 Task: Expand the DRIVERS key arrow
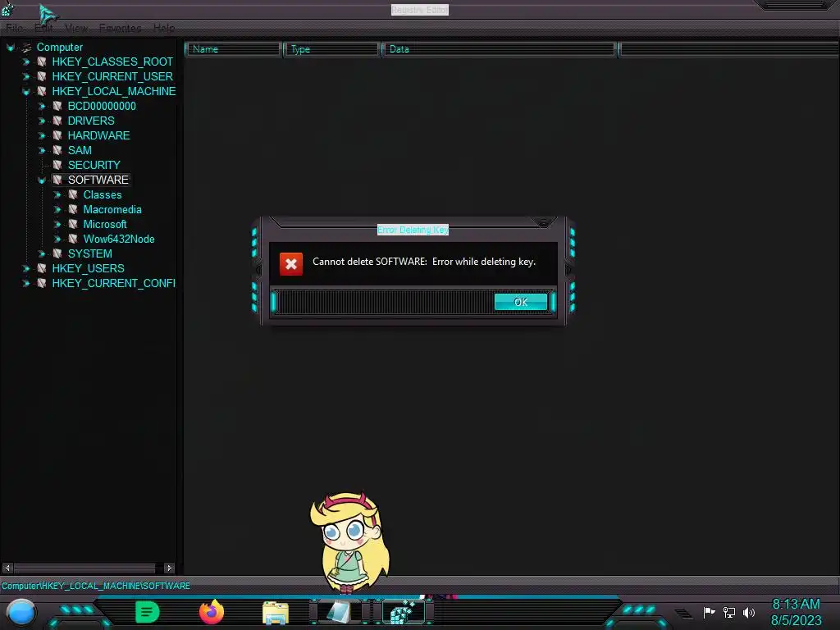click(41, 121)
